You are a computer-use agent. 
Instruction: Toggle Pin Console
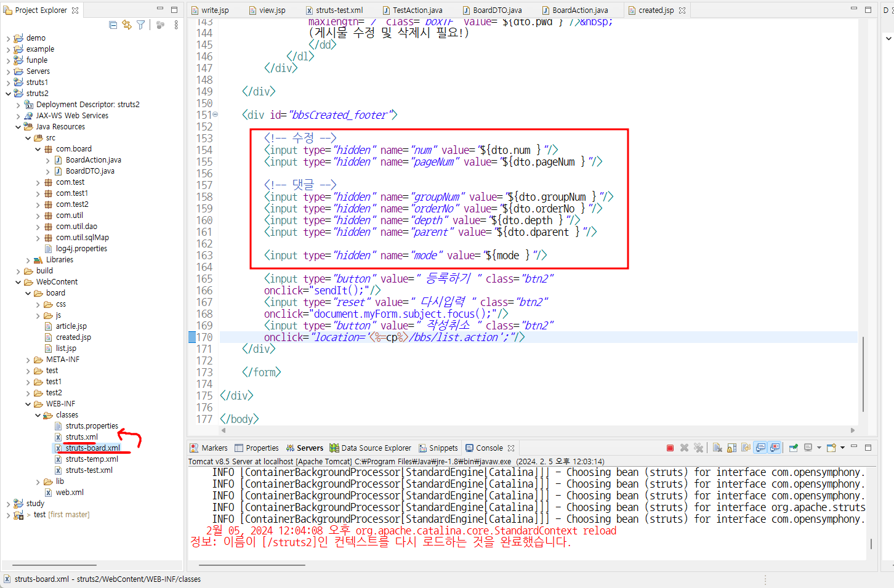click(x=794, y=448)
